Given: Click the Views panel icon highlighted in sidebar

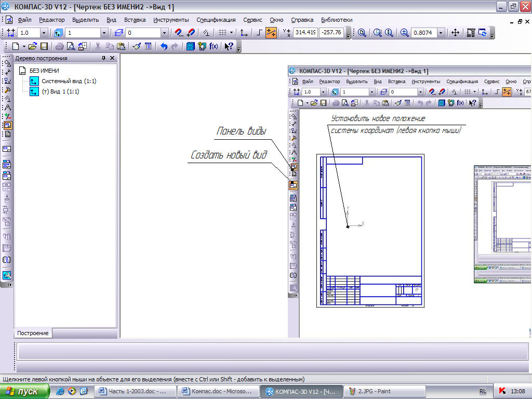Looking at the screenshot, I should click(7, 126).
